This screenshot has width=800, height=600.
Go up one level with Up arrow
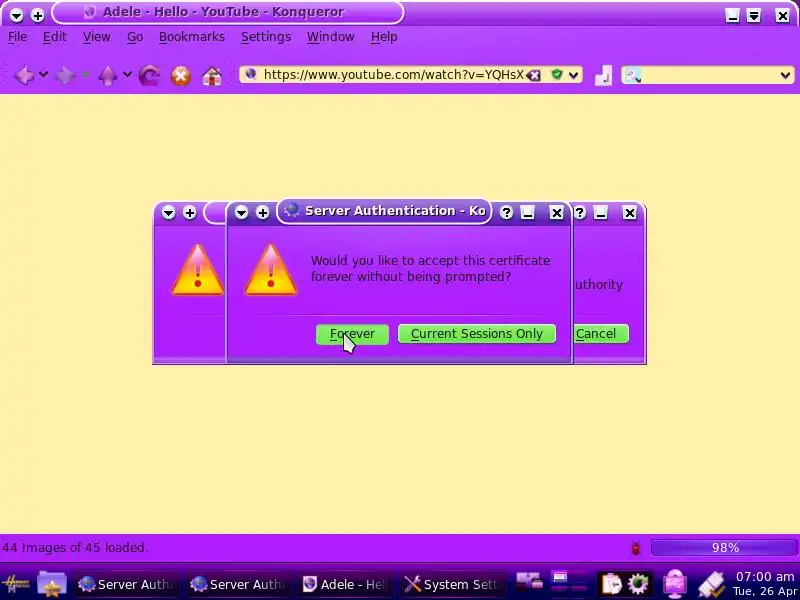tap(108, 76)
